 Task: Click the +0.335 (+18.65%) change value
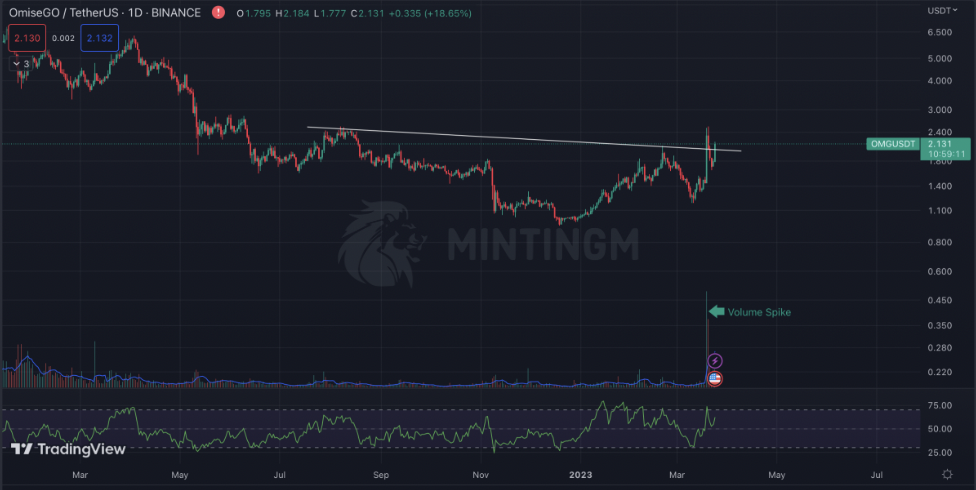[429, 13]
